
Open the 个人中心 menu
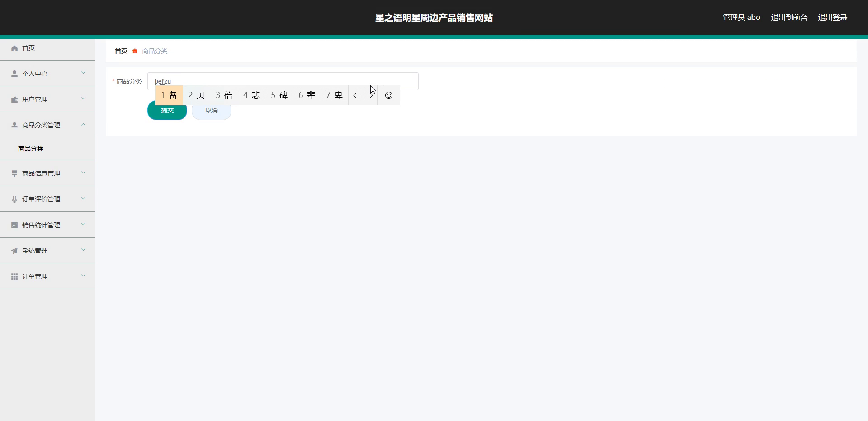47,74
